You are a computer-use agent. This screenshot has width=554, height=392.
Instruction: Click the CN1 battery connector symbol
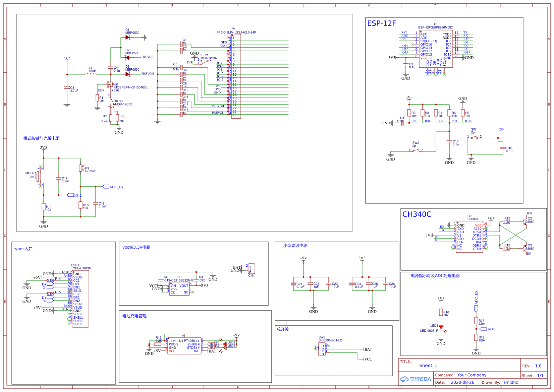(252, 269)
